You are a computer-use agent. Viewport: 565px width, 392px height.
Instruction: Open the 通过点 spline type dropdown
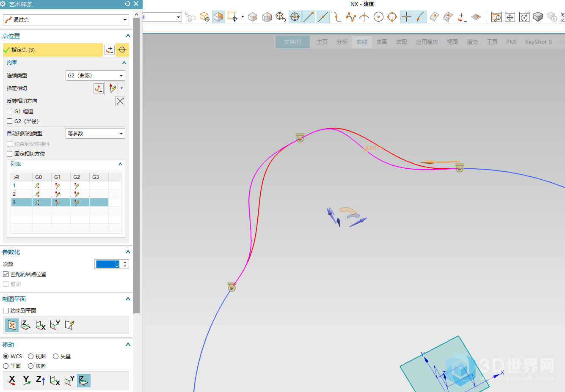(x=66, y=20)
